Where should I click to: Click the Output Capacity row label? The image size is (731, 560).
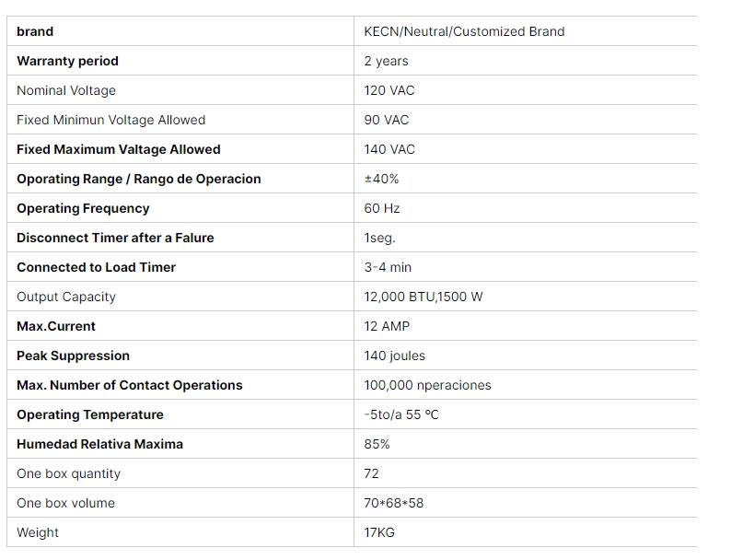point(66,297)
